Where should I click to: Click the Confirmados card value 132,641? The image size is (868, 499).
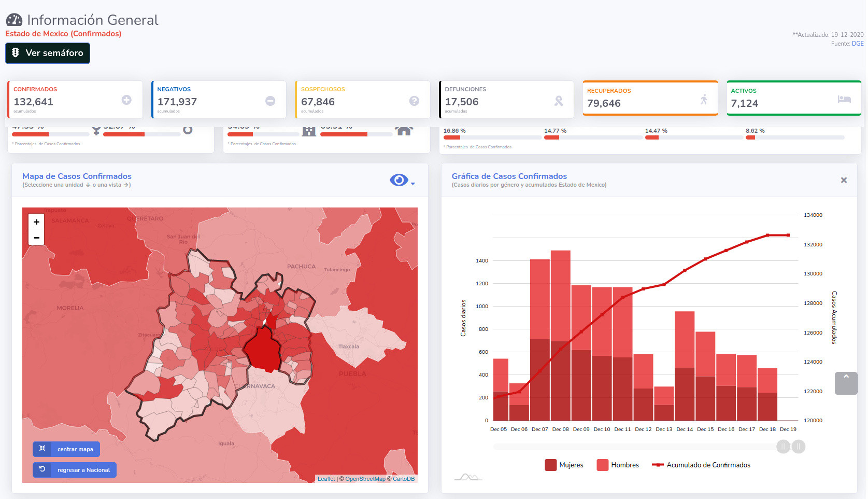click(33, 102)
